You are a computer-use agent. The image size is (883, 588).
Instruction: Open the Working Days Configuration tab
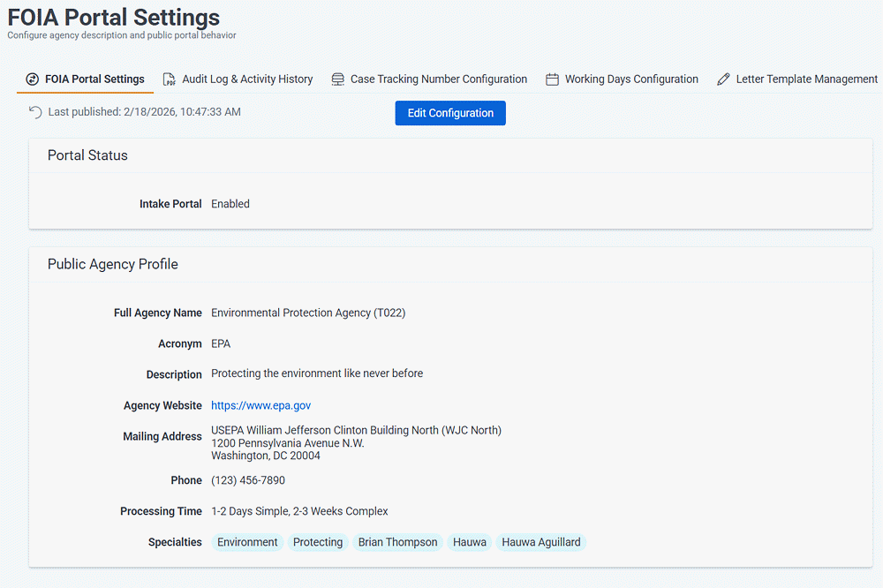tap(632, 79)
